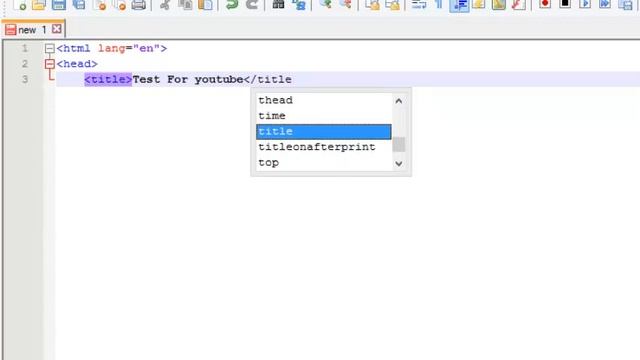Click the gray Redo arrow
Screen dimensions: 640x360
point(252,4)
